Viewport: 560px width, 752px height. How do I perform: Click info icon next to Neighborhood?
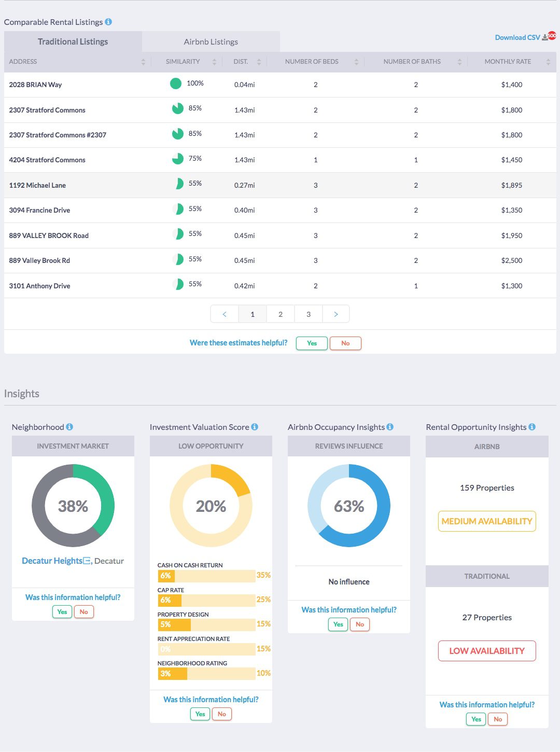coord(69,427)
